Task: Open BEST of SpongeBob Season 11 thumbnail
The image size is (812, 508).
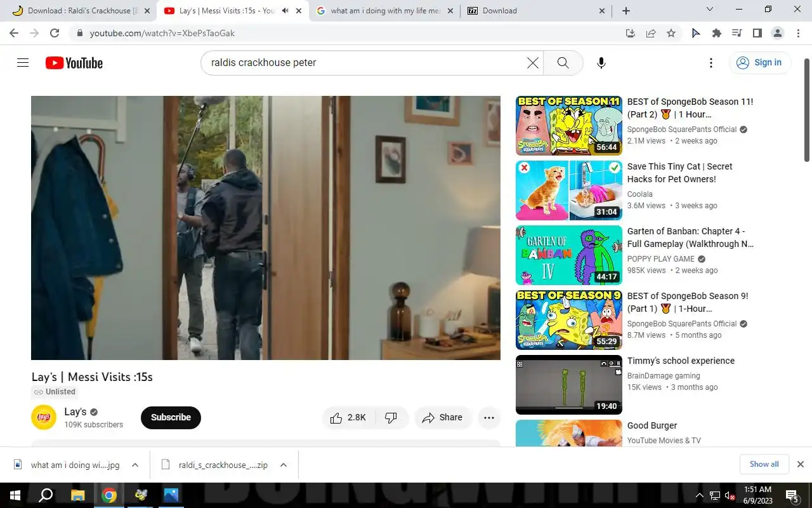Action: 569,126
